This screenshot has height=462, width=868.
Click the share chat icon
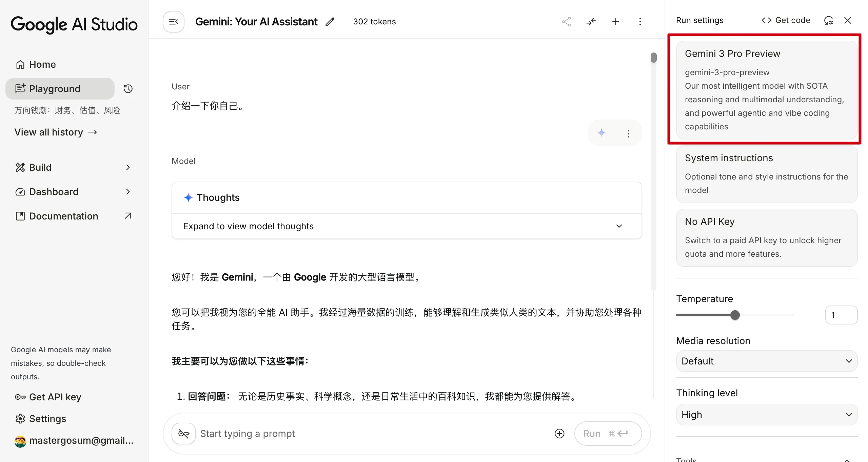click(566, 21)
